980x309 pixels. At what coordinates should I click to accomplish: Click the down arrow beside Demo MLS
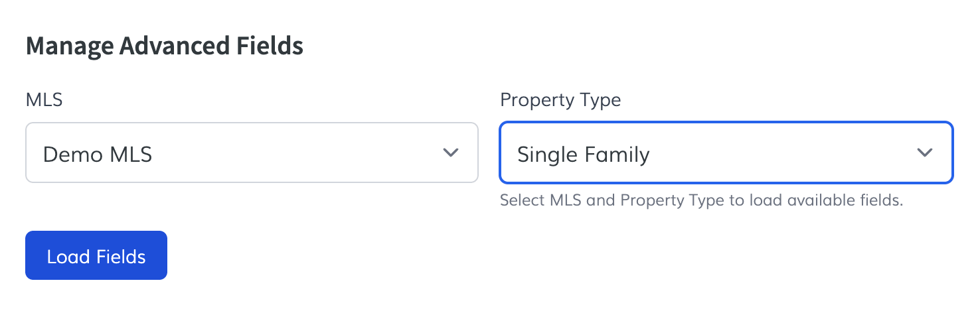pyautogui.click(x=451, y=153)
